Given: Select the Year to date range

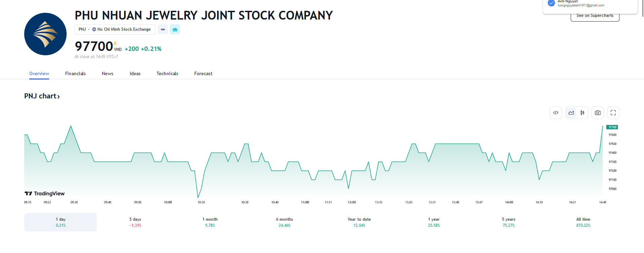Looking at the screenshot, I should (x=359, y=222).
